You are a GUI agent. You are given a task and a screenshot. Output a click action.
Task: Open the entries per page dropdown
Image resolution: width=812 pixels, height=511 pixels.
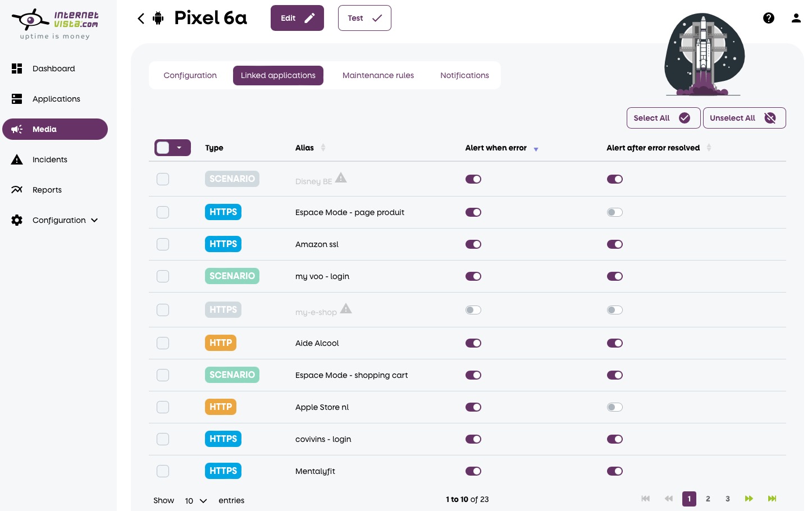[196, 500]
